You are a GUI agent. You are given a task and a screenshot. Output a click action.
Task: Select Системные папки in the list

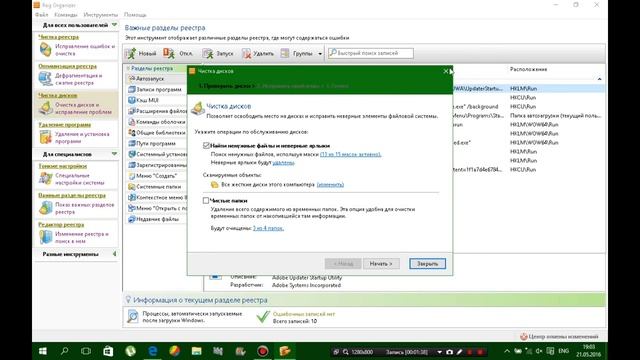(157, 187)
